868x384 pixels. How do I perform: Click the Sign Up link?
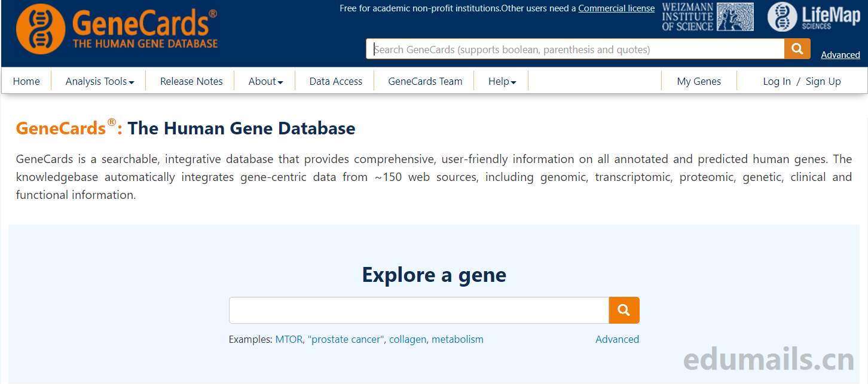(x=823, y=81)
